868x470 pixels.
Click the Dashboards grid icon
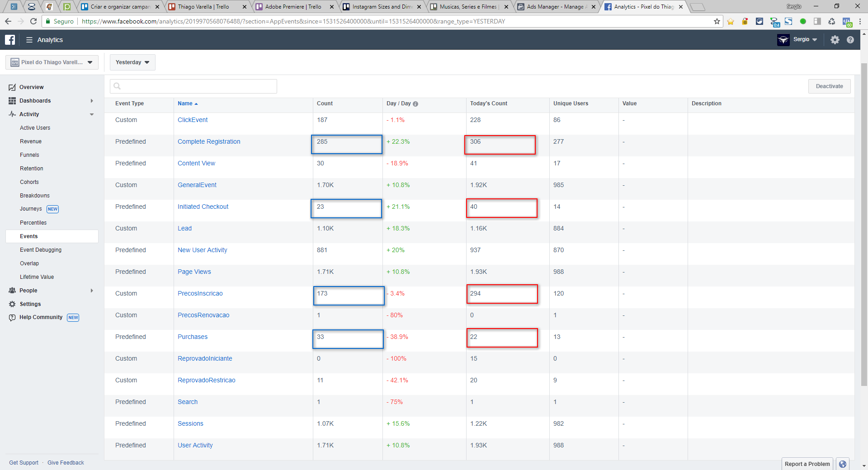[x=12, y=101]
